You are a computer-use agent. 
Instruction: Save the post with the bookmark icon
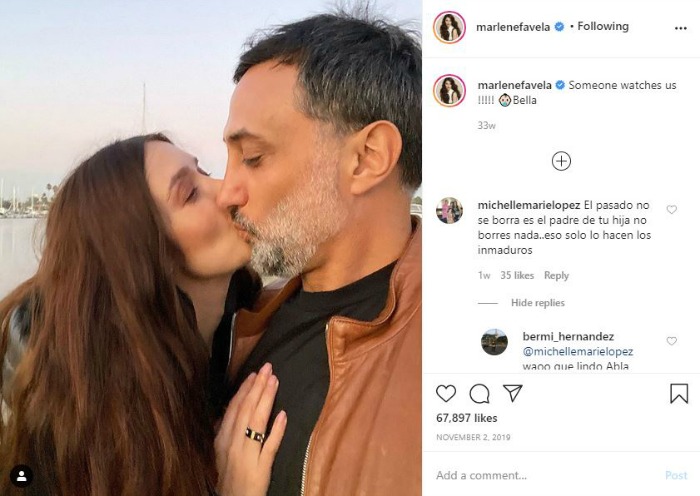[x=679, y=393]
